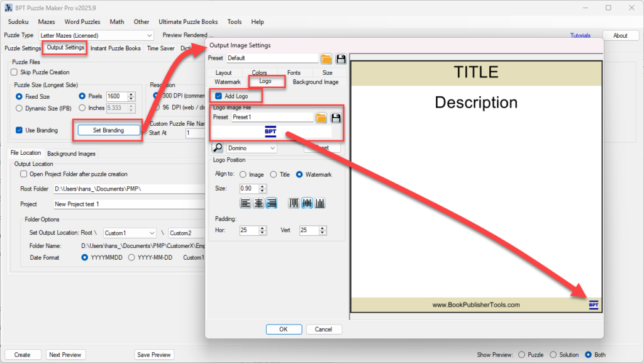The width and height of the screenshot is (644, 363).
Task: Align logo vertically to the top
Action: point(294,203)
